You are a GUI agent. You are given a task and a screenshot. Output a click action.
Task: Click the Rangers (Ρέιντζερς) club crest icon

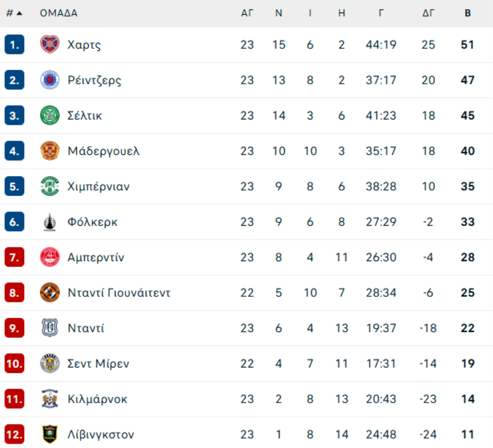coord(50,80)
